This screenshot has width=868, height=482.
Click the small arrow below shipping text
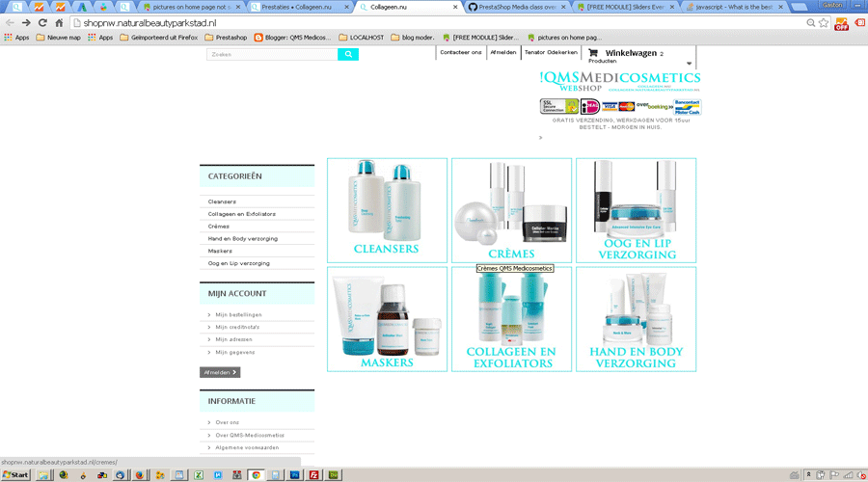pos(540,137)
